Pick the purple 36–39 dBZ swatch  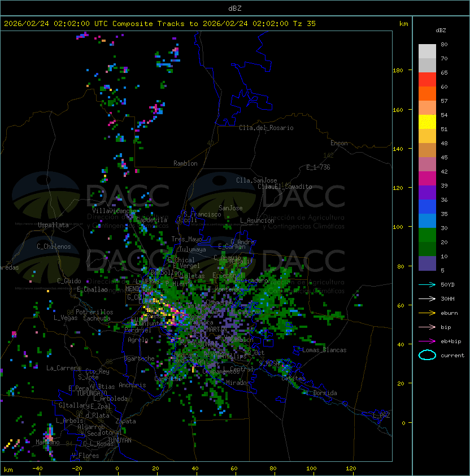[427, 192]
